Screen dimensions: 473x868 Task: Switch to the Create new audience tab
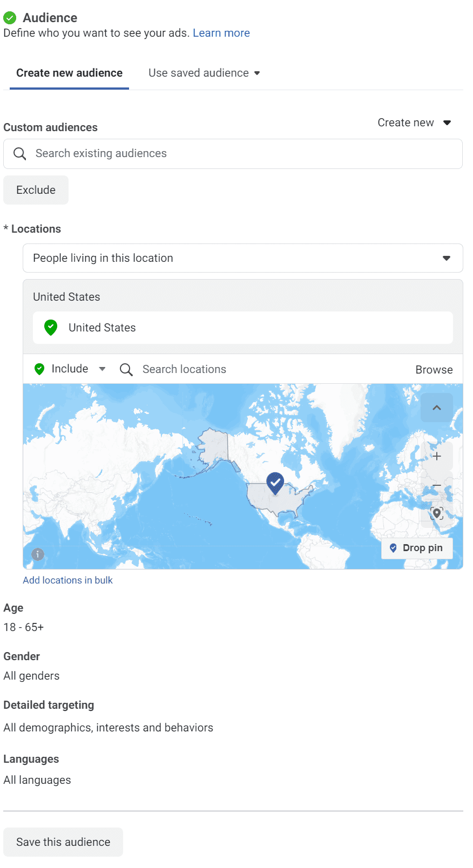(69, 73)
